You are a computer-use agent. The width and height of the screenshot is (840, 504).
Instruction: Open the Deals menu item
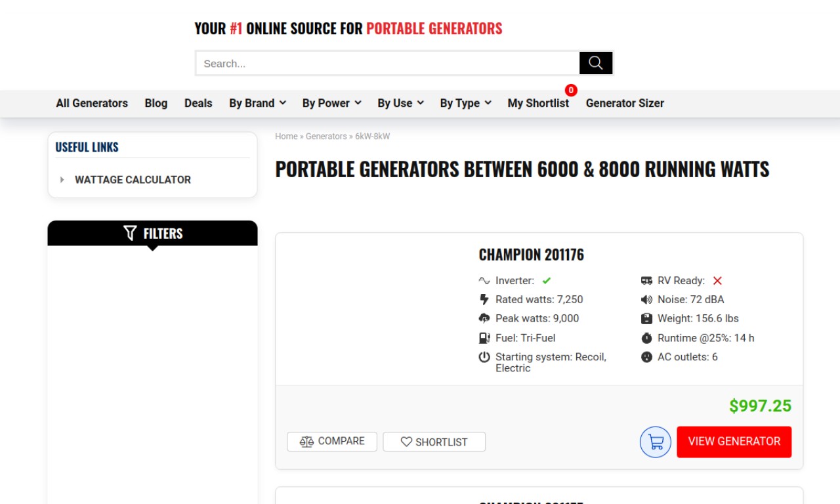[198, 103]
